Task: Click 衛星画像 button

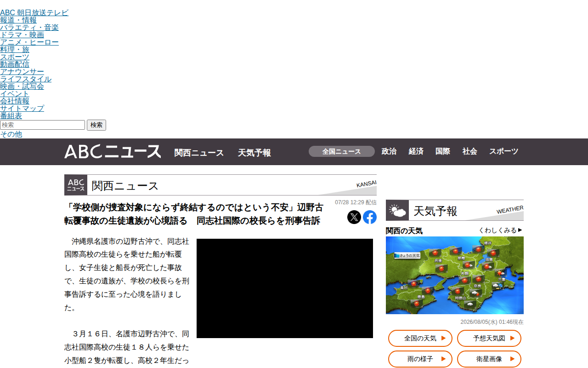Action: point(489,359)
